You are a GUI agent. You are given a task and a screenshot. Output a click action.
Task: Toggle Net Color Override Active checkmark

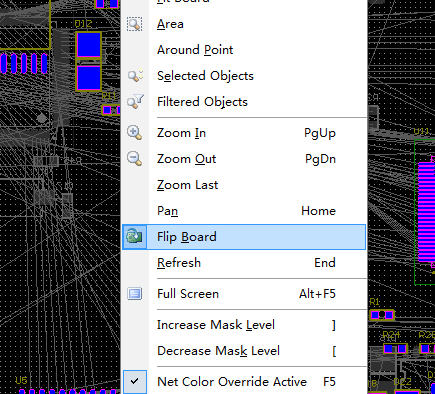tap(134, 381)
